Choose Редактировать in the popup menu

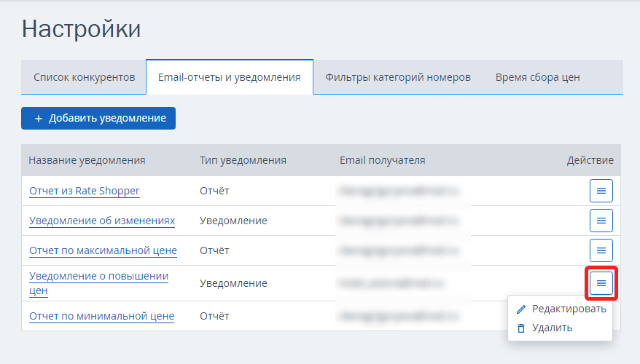(x=561, y=309)
